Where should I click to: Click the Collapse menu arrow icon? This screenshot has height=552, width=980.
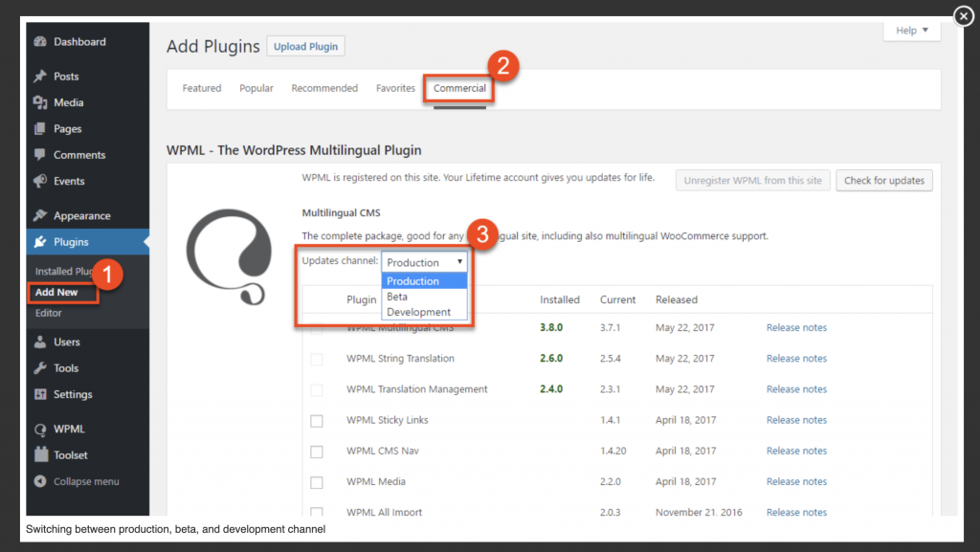pos(40,481)
